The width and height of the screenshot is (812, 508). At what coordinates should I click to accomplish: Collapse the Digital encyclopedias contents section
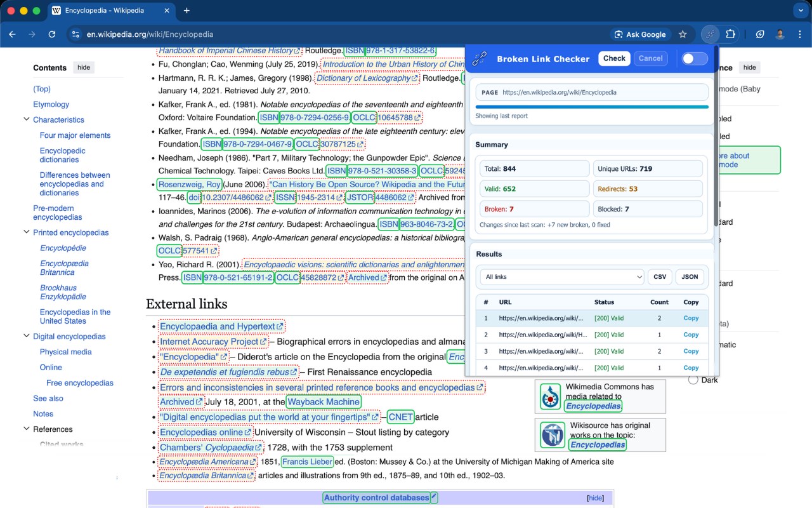tap(27, 337)
